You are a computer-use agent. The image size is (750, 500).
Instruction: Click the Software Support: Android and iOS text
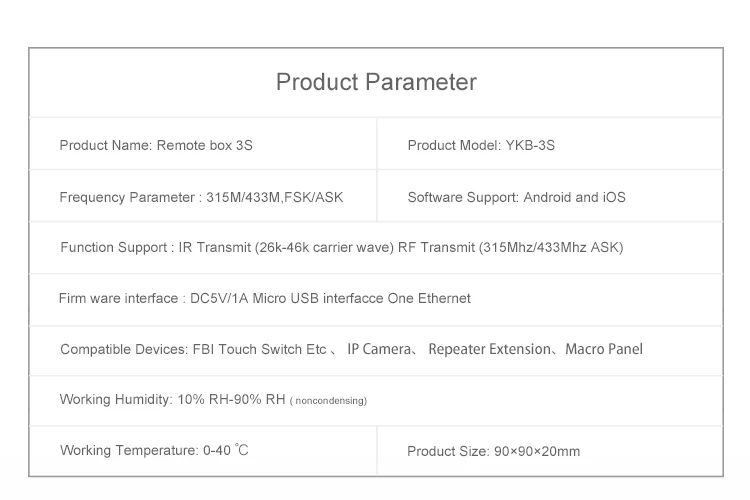tap(517, 198)
